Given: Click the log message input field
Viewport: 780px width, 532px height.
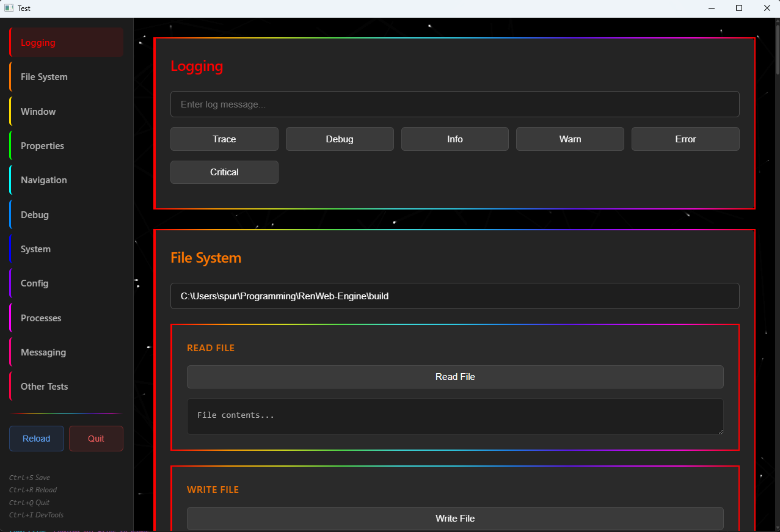Looking at the screenshot, I should (x=454, y=104).
